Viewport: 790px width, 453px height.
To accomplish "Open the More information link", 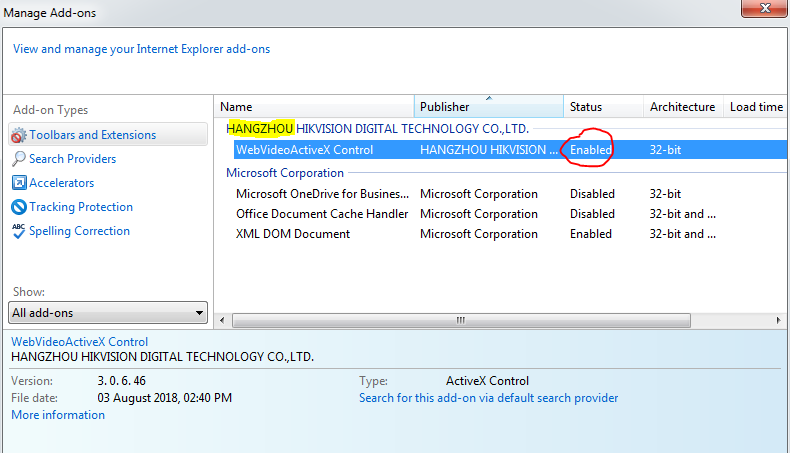I will [58, 415].
